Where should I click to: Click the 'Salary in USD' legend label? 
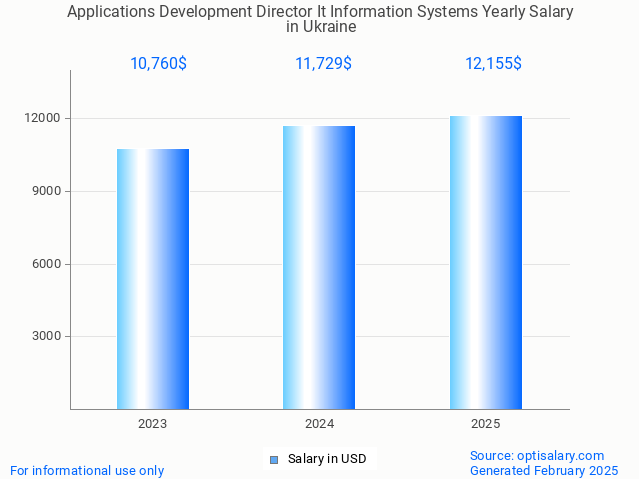click(x=327, y=459)
